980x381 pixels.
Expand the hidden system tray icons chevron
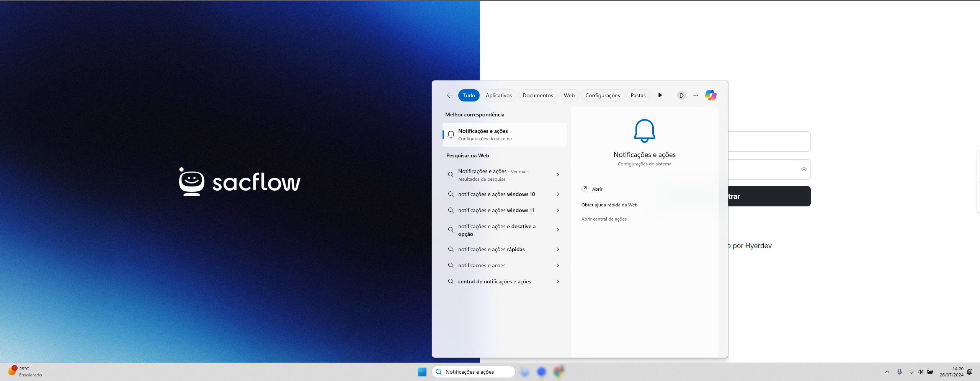coord(887,372)
